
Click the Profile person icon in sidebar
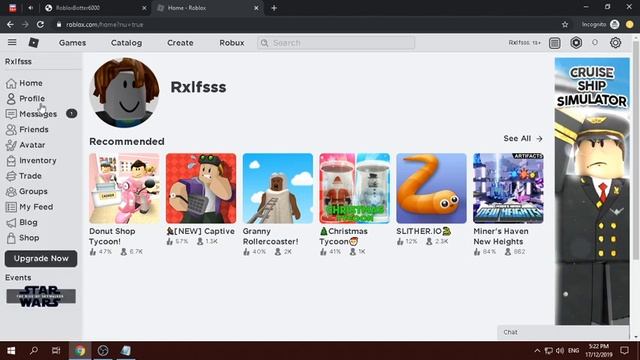[11, 99]
